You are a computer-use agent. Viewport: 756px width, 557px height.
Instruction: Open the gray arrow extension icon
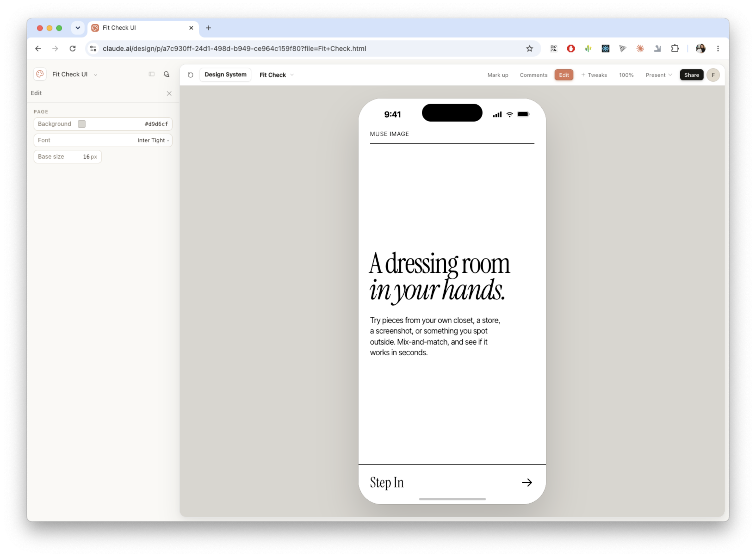657,49
